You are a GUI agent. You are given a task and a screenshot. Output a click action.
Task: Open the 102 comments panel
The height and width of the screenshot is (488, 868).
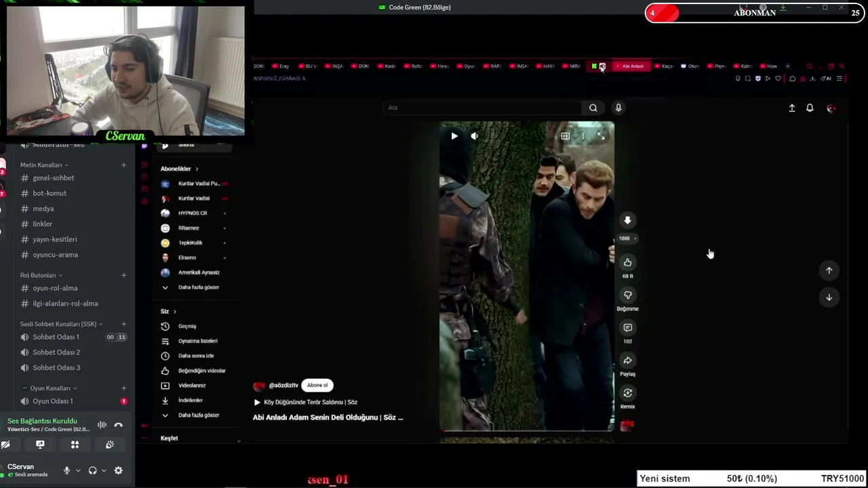point(627,327)
